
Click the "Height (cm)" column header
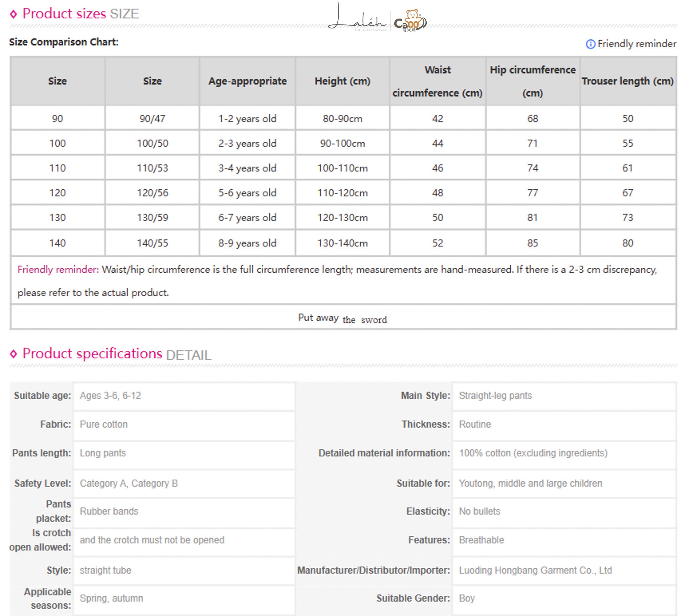coord(342,81)
